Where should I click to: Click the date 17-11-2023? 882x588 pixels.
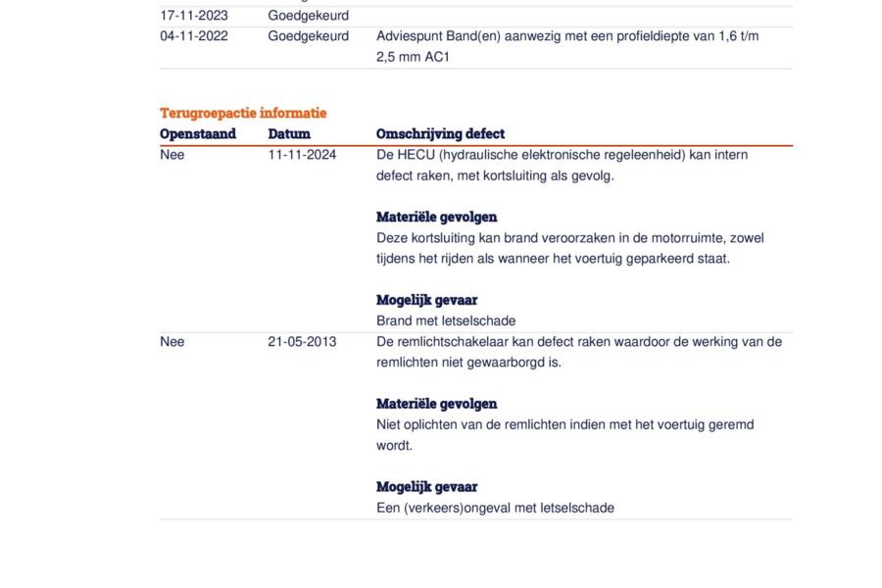[194, 16]
